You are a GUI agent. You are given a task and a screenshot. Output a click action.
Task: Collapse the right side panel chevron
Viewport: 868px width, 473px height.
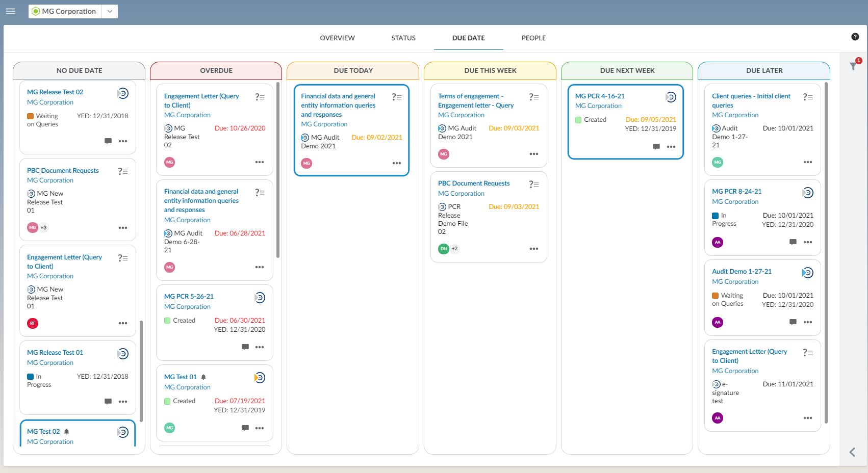(x=852, y=452)
